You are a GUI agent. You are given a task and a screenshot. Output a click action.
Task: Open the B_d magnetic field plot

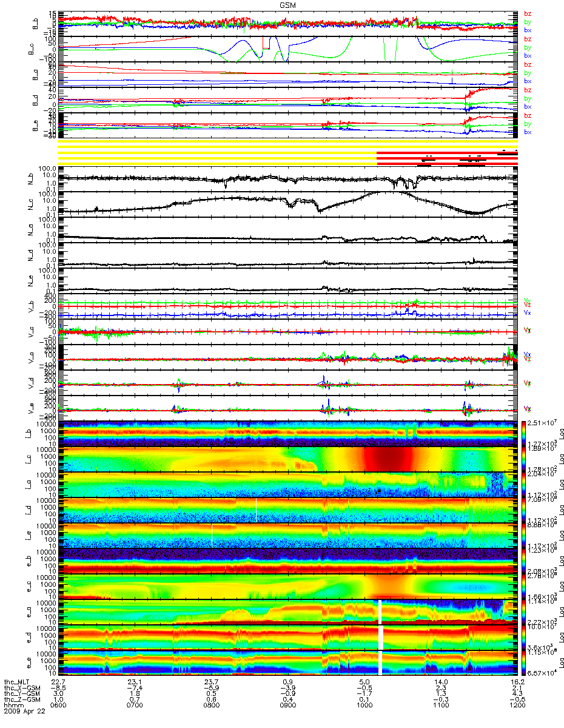(288, 99)
